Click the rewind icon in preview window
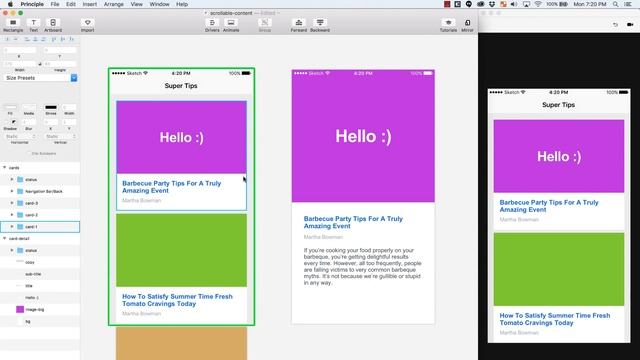Viewport: 640px width, 360px height. click(x=616, y=24)
